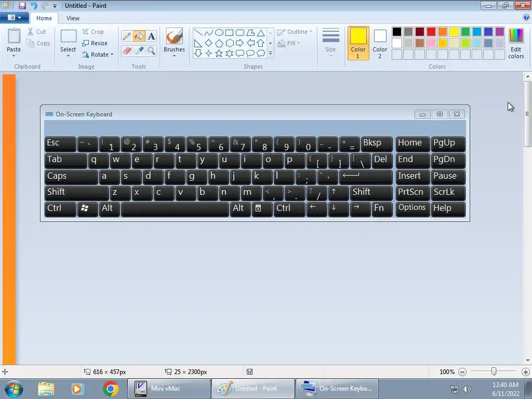This screenshot has width=532, height=399.
Task: Toggle left Shift key on On-Screen Keyboard
Action: click(x=77, y=193)
